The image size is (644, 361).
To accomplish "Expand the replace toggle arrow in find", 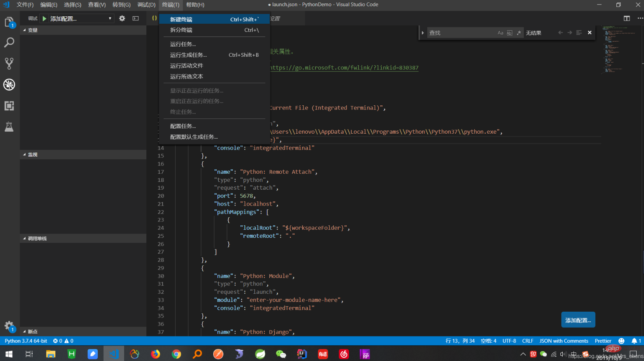I will (423, 33).
